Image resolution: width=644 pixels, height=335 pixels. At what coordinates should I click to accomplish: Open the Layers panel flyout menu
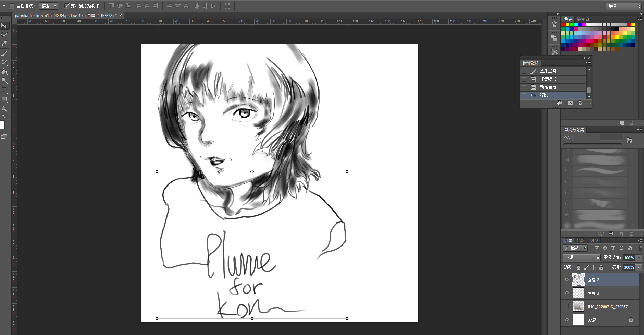pyautogui.click(x=640, y=240)
